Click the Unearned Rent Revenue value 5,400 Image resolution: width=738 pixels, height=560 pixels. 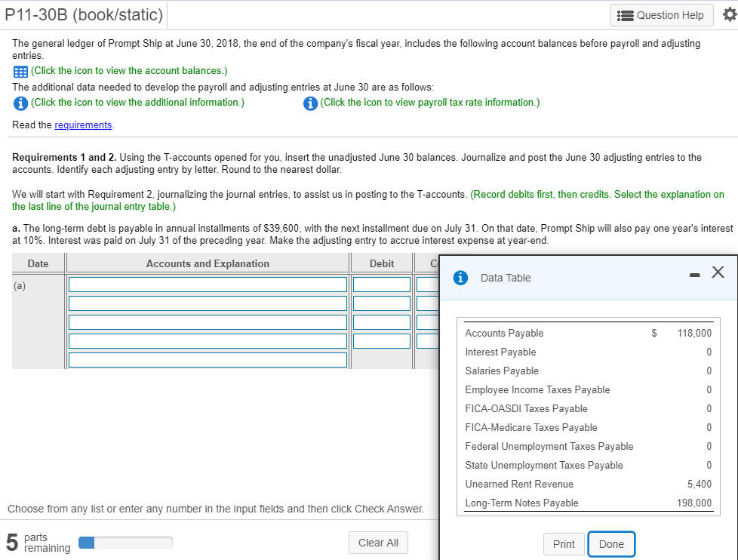(x=700, y=485)
